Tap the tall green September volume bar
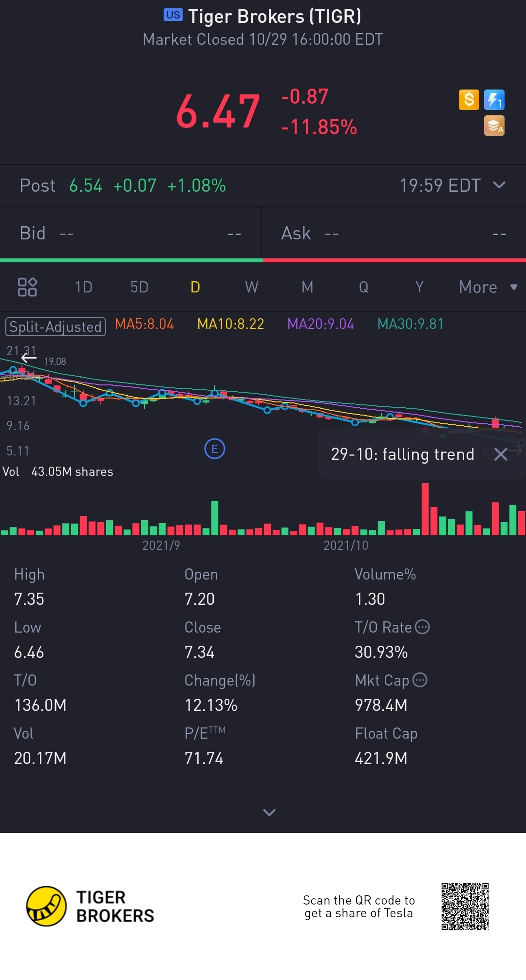Image resolution: width=526 pixels, height=980 pixels. pos(215,518)
